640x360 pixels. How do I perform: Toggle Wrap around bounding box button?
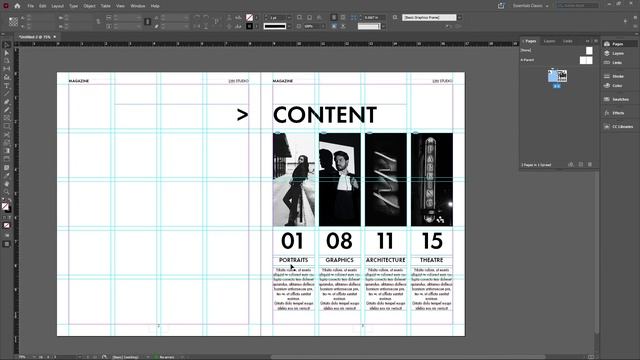point(343,18)
